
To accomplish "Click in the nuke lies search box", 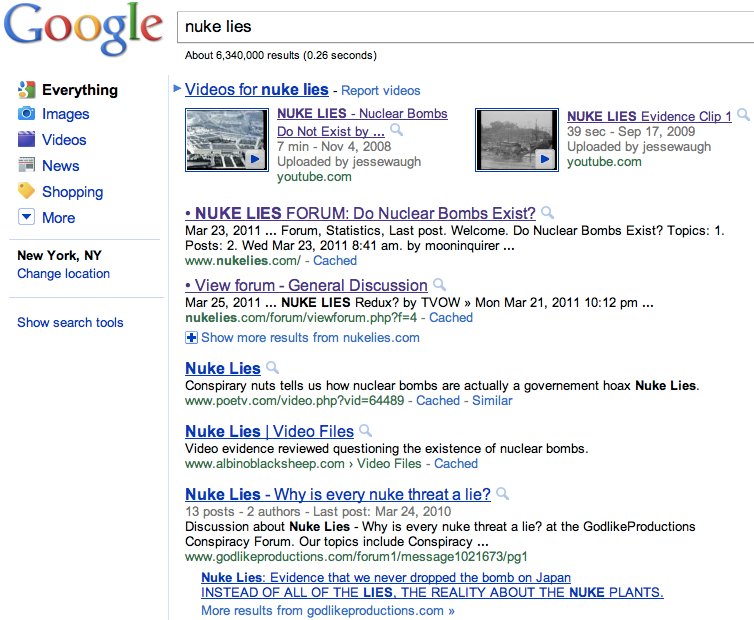I will tap(465, 26).
